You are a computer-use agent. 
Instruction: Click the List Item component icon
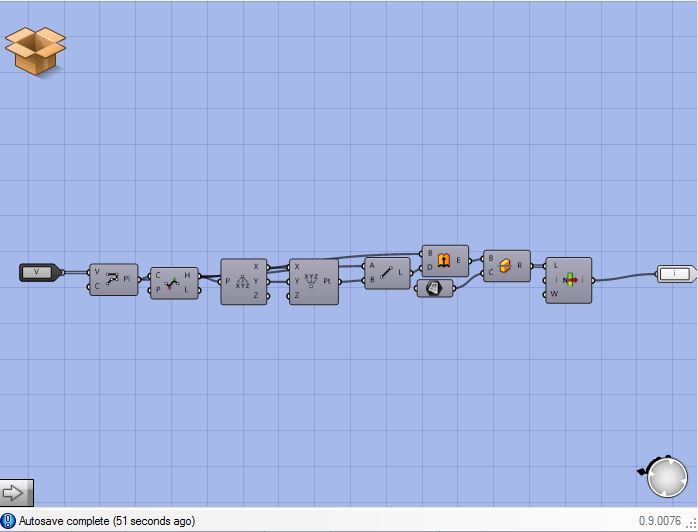tap(569, 280)
